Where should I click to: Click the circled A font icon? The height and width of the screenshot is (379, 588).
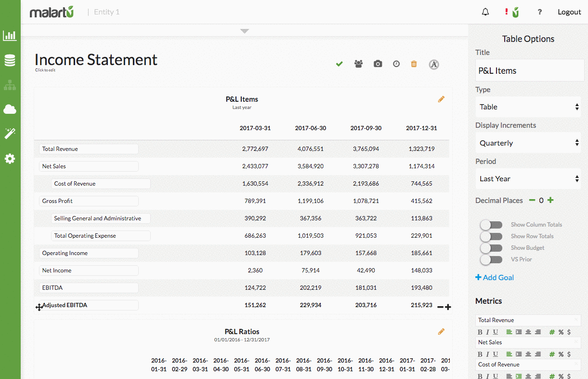click(434, 64)
